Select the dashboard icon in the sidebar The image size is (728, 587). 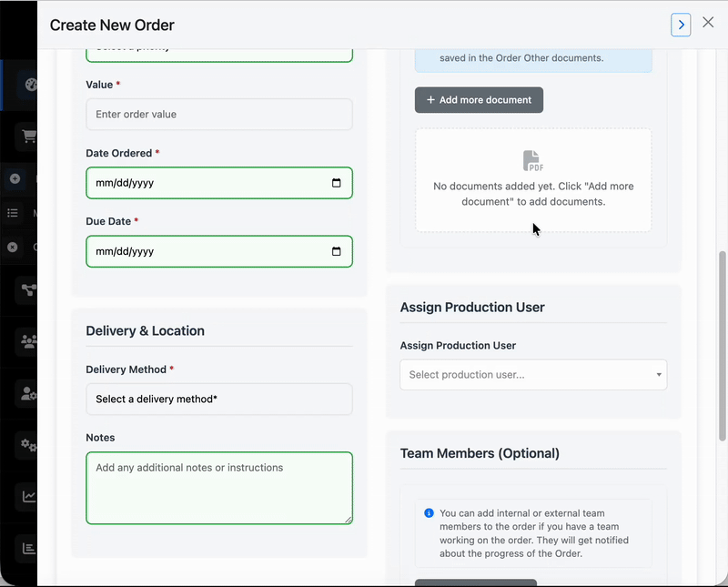click(28, 85)
